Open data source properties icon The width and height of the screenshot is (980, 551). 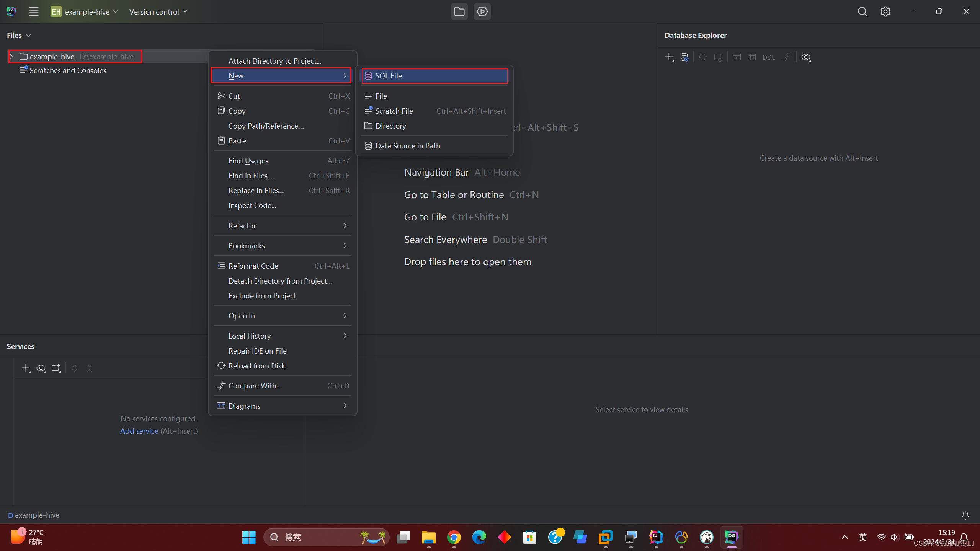point(684,57)
